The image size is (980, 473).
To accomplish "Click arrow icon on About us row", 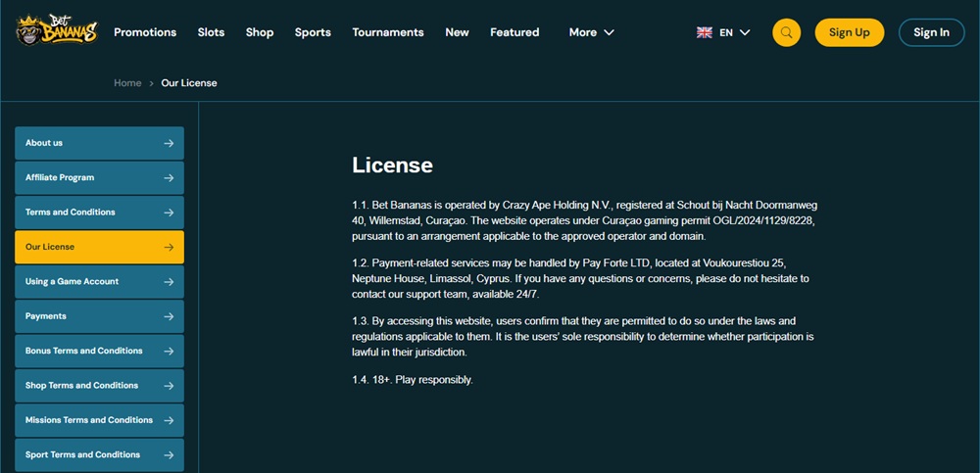I will (x=169, y=143).
